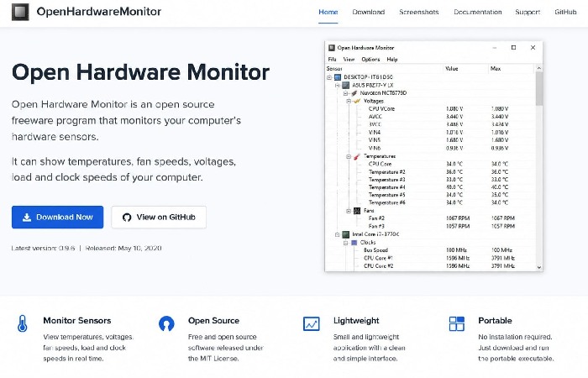Select the Temperature #6 row
Viewport: 588px width, 378px height.
tap(431, 202)
